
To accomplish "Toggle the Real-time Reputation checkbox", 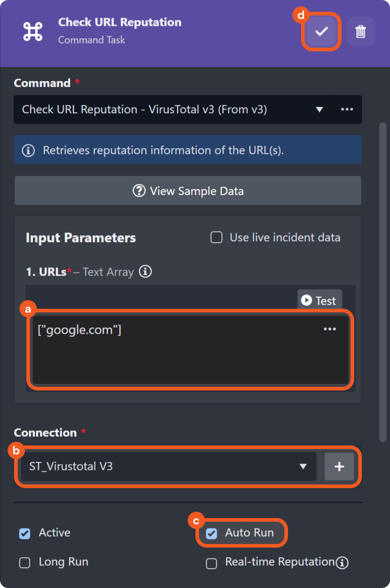I will tap(211, 563).
